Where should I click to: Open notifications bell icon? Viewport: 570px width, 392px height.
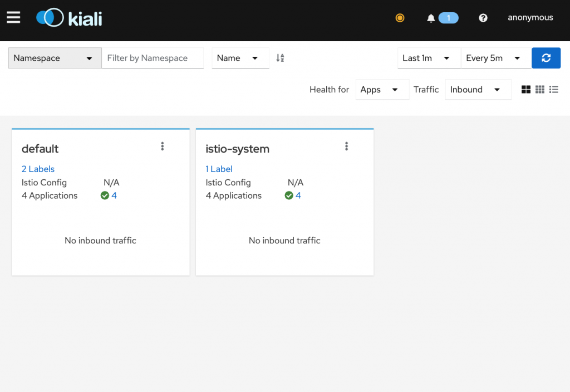431,18
